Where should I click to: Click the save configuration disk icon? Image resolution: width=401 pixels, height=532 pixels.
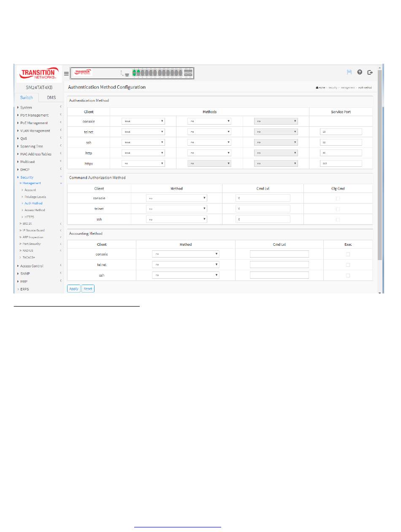click(349, 72)
